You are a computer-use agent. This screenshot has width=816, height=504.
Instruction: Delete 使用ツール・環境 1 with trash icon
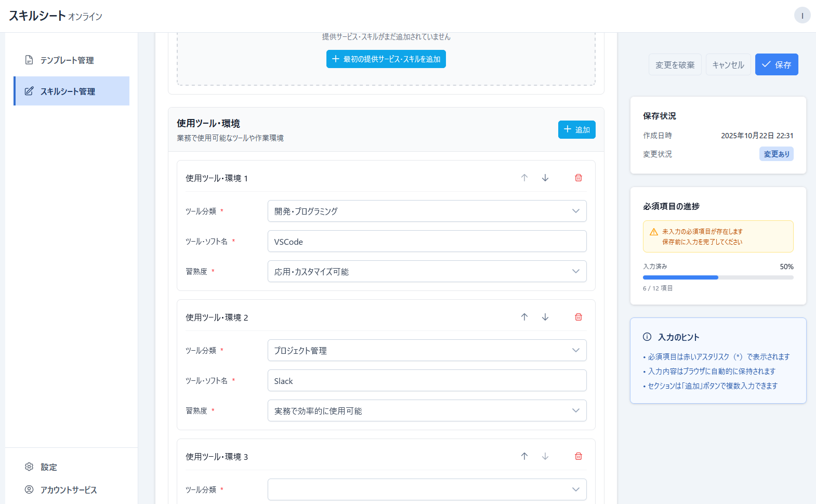[578, 178]
